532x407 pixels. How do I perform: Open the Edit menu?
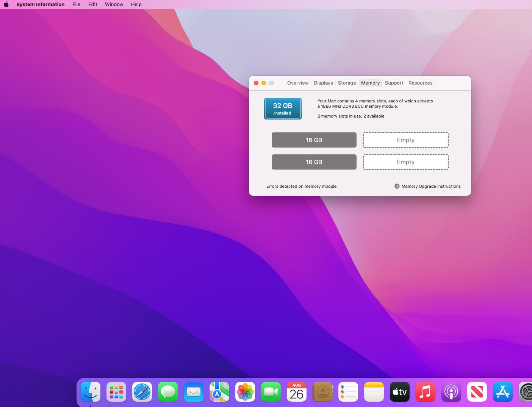click(93, 5)
